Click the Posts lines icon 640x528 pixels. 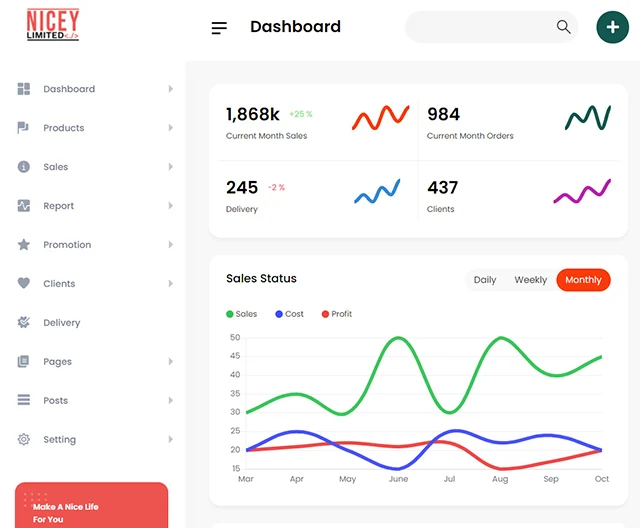[x=24, y=400]
